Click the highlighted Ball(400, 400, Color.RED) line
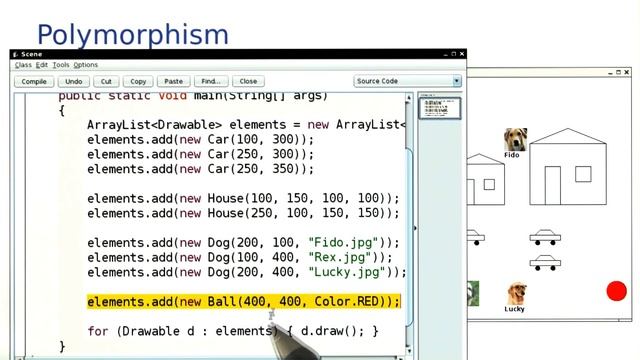Viewport: 640px width, 360px height. click(244, 302)
